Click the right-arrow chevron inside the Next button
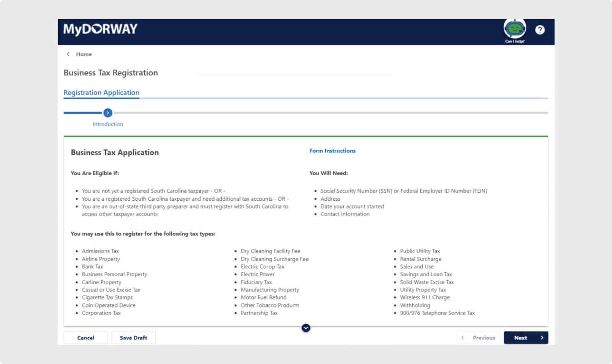 coord(542,337)
